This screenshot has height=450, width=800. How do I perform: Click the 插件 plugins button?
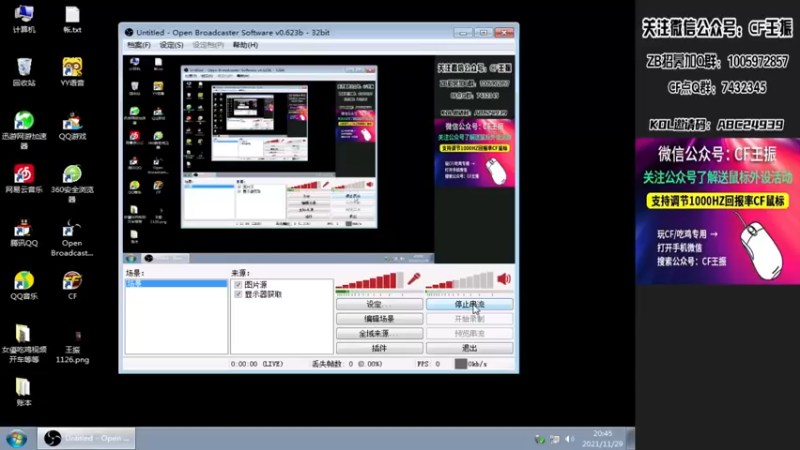pos(379,348)
